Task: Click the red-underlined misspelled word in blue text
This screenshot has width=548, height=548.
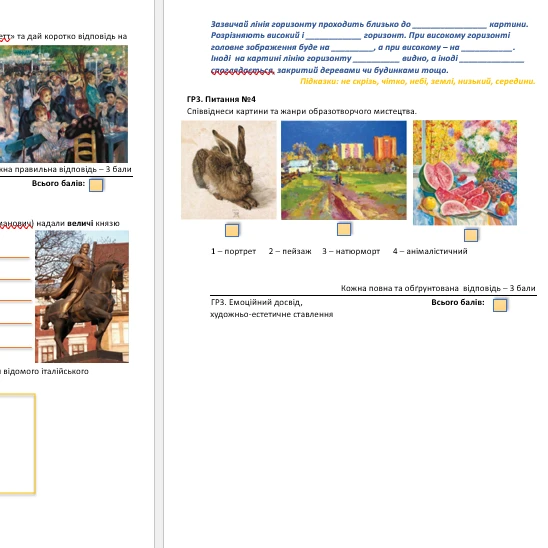Action: (243, 71)
